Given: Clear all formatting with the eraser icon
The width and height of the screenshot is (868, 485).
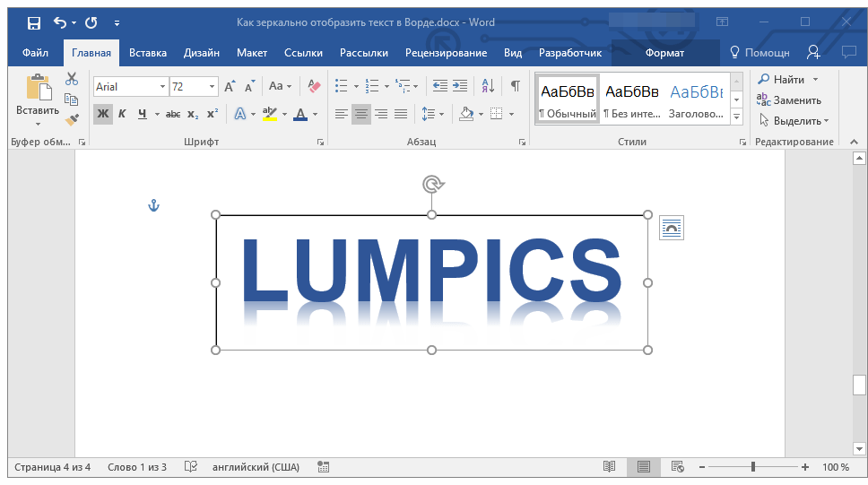Looking at the screenshot, I should [313, 86].
